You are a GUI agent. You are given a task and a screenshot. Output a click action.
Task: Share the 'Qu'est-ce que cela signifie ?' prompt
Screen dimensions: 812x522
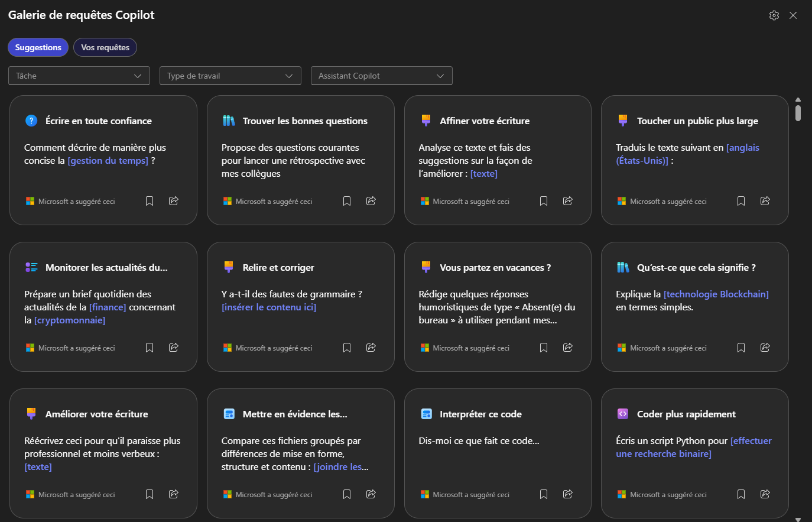(x=765, y=348)
